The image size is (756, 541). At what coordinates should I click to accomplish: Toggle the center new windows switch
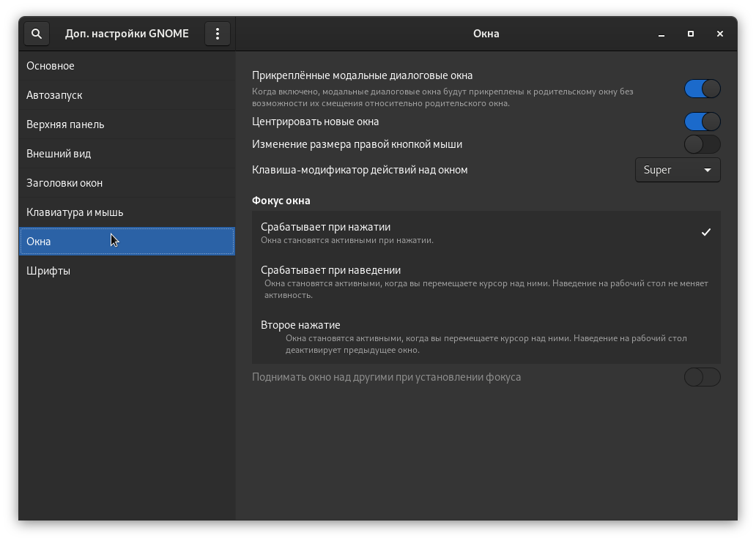point(702,122)
